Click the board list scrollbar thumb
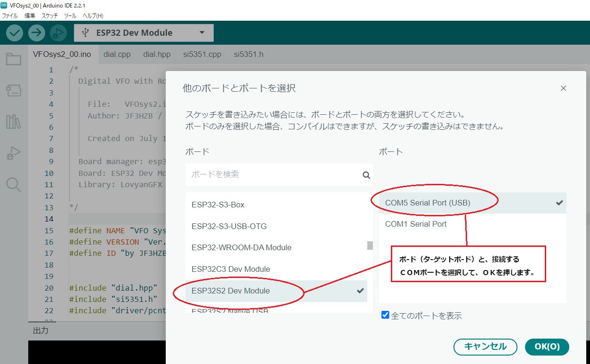This screenshot has width=590, height=364. (370, 245)
